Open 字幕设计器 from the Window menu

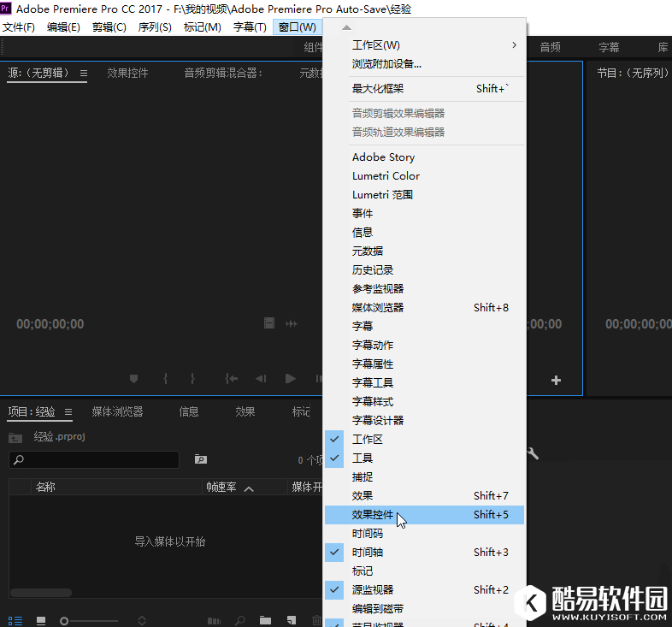click(x=424, y=420)
